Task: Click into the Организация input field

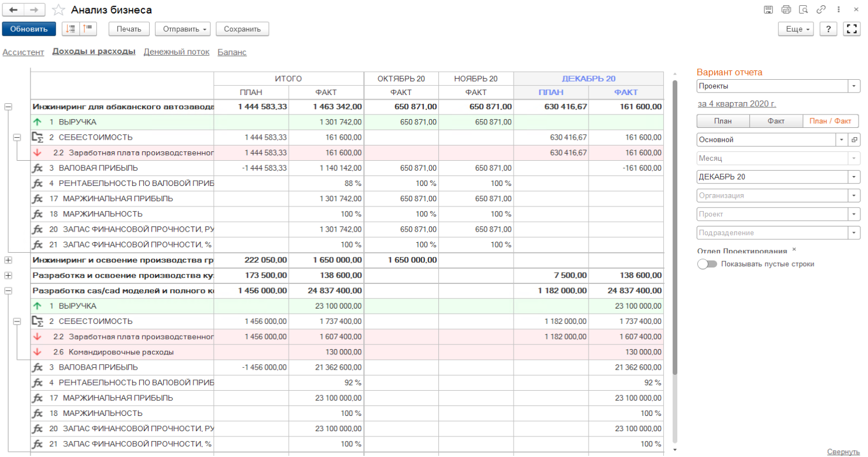Action: (772, 195)
